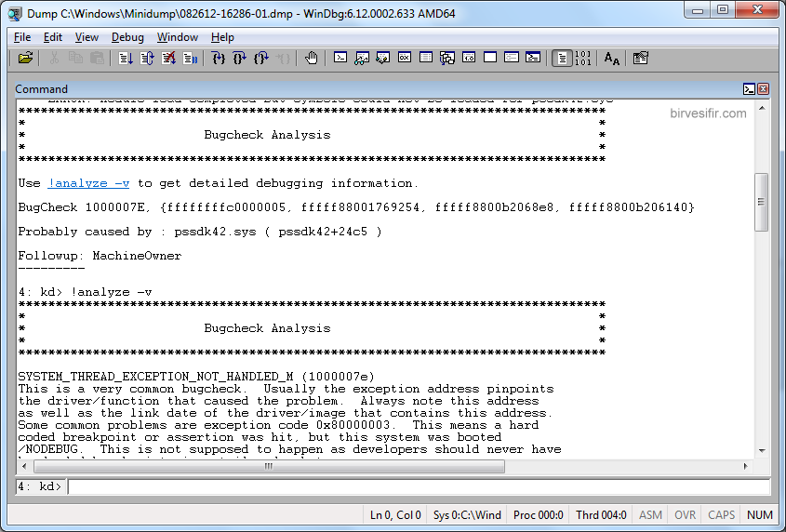786x532 pixels.
Task: Click the Step Out braces icon
Action: 261,59
